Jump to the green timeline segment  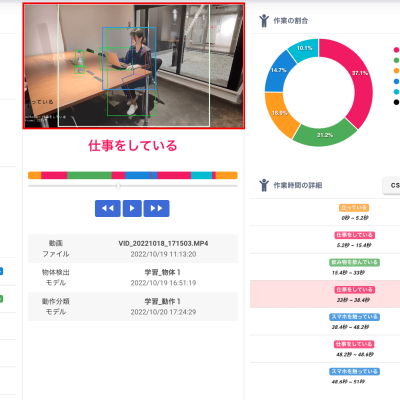(x=89, y=175)
